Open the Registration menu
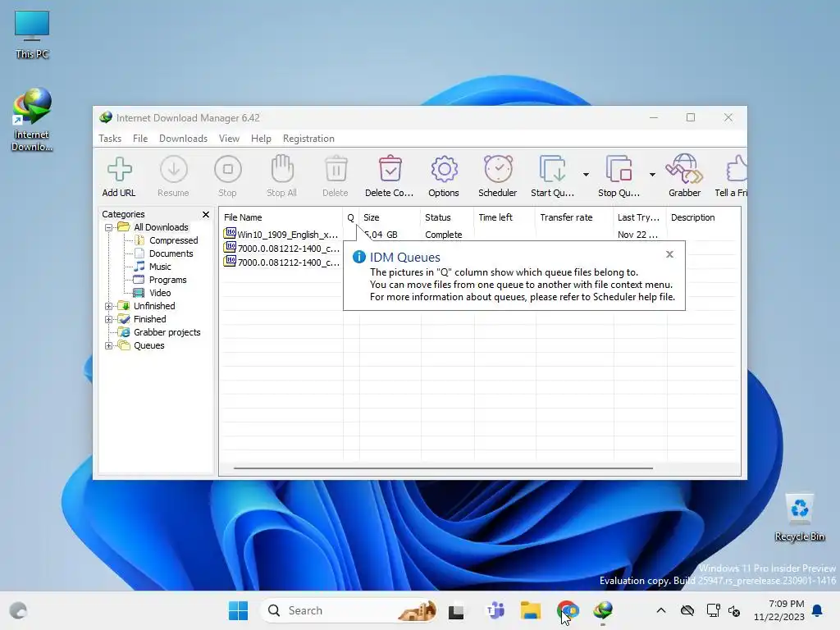 click(x=308, y=138)
